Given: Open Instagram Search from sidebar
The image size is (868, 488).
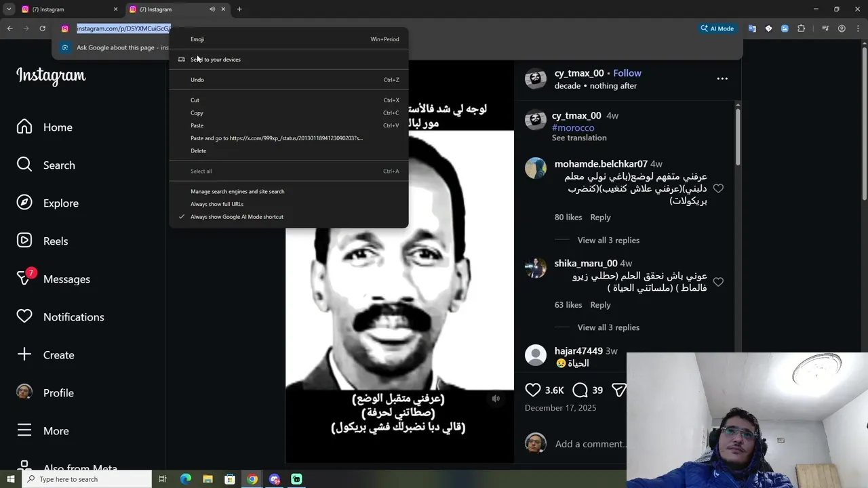Looking at the screenshot, I should pyautogui.click(x=46, y=165).
